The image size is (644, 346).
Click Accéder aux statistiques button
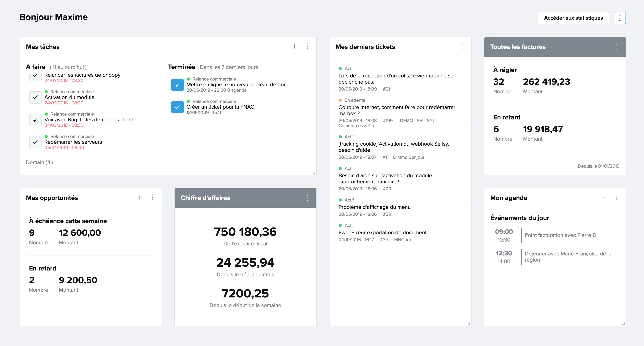[x=573, y=18]
